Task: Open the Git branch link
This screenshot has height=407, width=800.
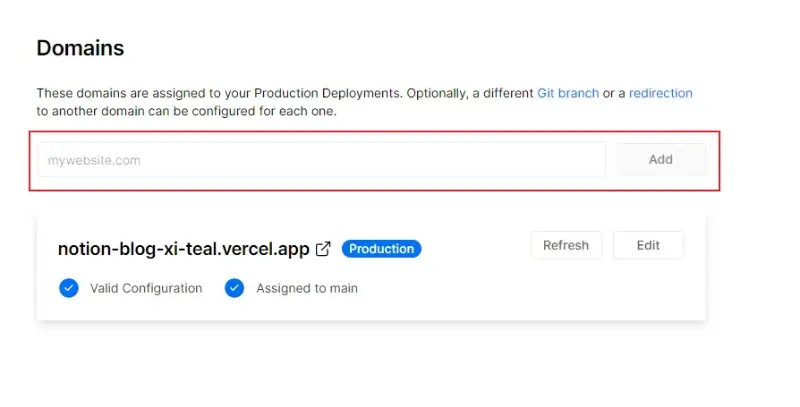Action: tap(568, 93)
